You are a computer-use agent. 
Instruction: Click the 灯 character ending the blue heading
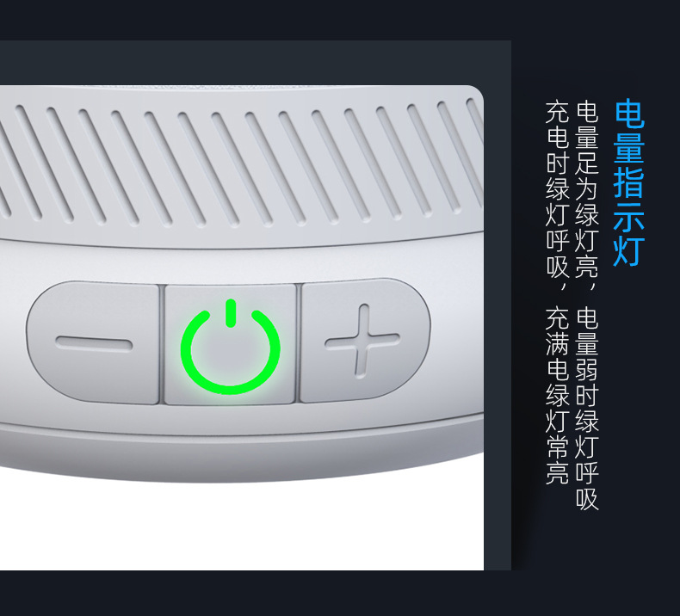point(629,252)
